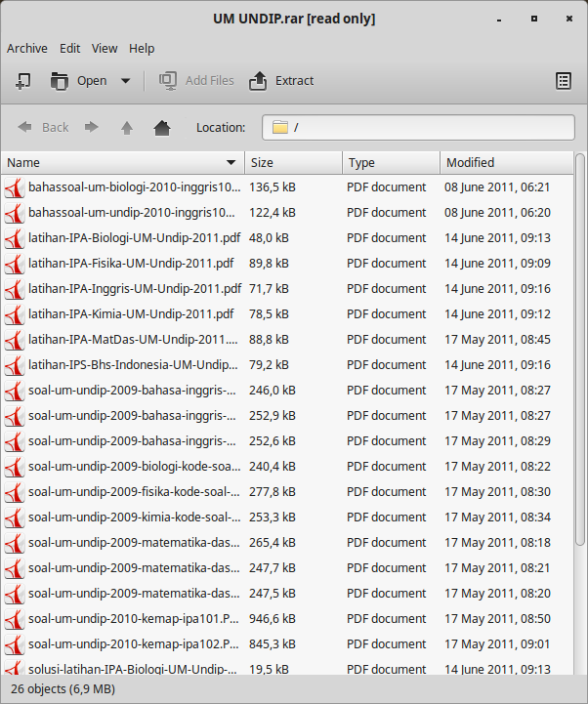
Task: Click PDF icon of latihan-IPA-Inggris file
Action: coord(15,290)
